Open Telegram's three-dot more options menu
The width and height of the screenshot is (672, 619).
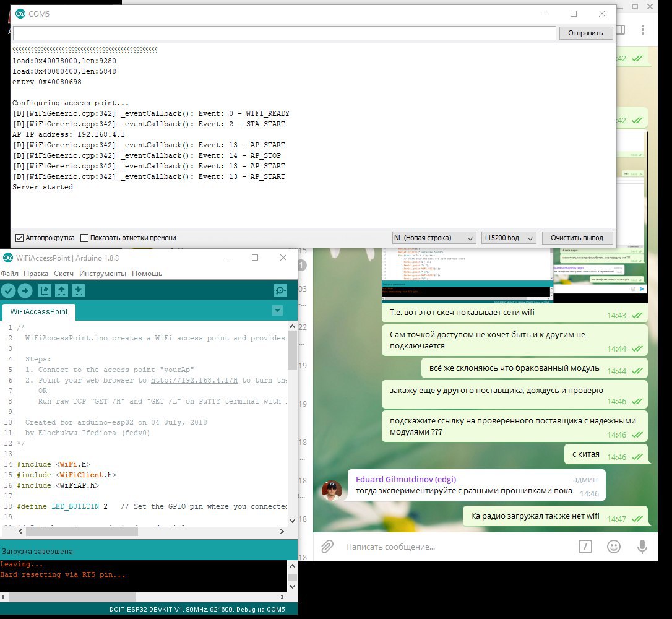point(642,30)
